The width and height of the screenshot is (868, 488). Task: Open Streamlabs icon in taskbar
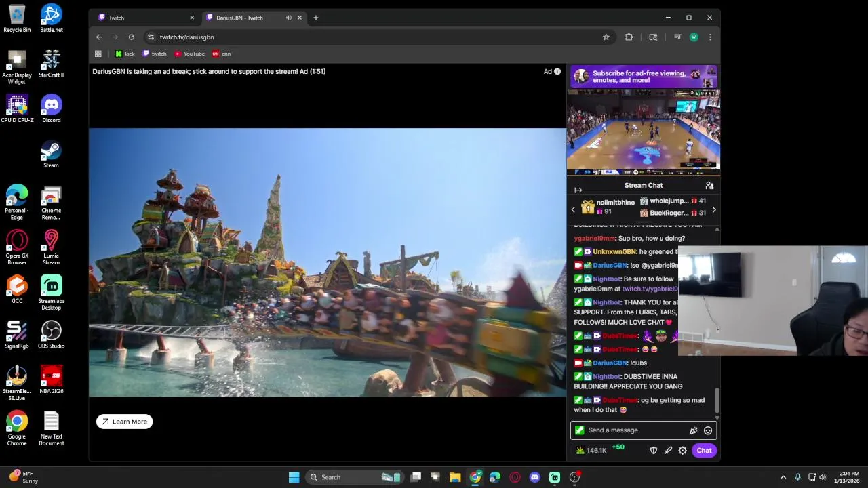[x=555, y=477]
